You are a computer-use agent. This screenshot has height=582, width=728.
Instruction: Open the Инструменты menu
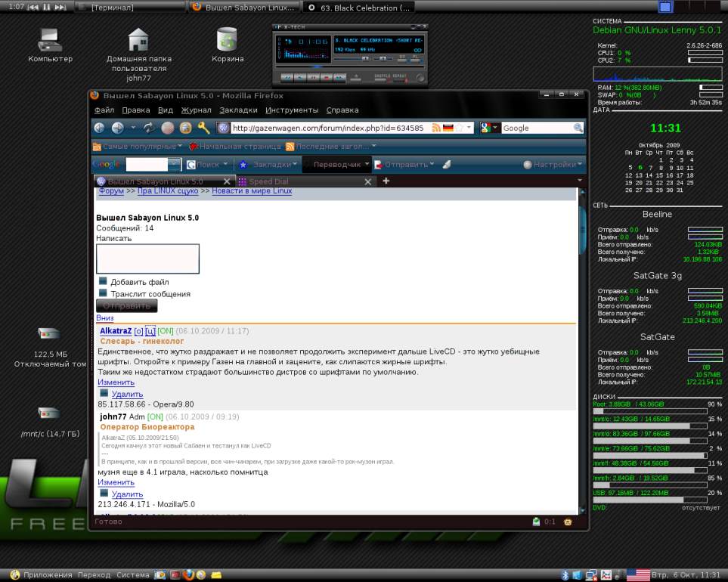292,110
